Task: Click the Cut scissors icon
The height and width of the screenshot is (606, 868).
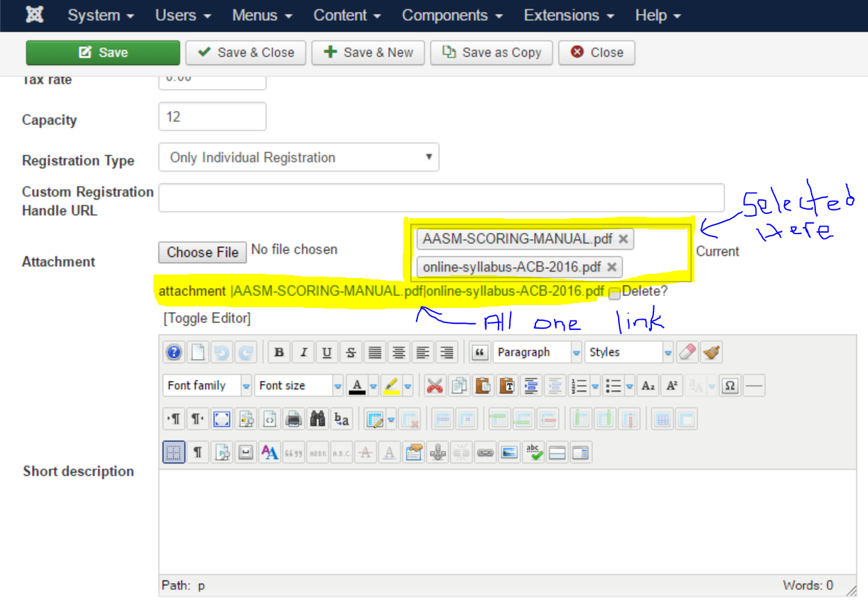Action: pos(435,386)
